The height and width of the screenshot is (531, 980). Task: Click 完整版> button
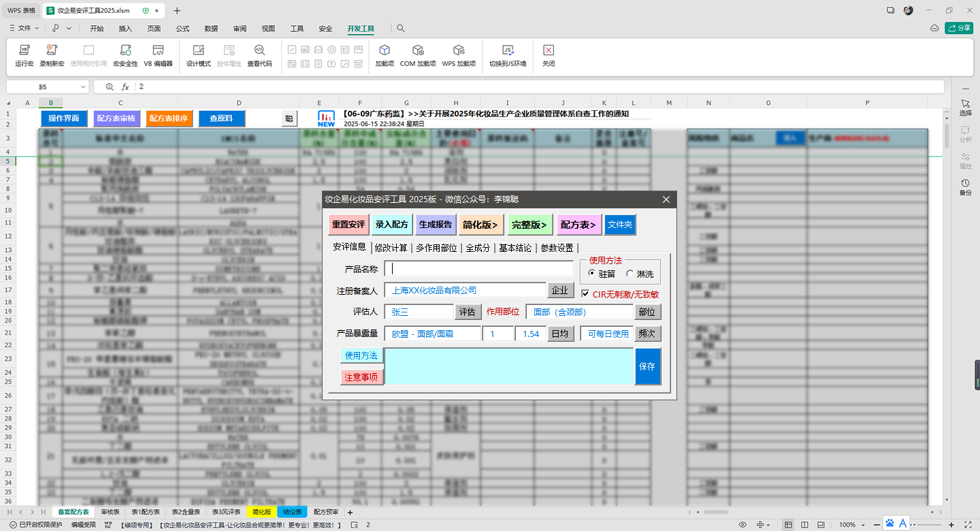tap(529, 225)
